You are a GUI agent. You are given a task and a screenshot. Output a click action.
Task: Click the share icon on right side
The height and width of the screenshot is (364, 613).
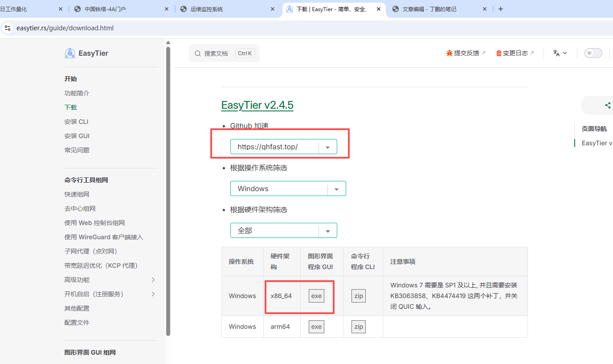click(x=608, y=106)
